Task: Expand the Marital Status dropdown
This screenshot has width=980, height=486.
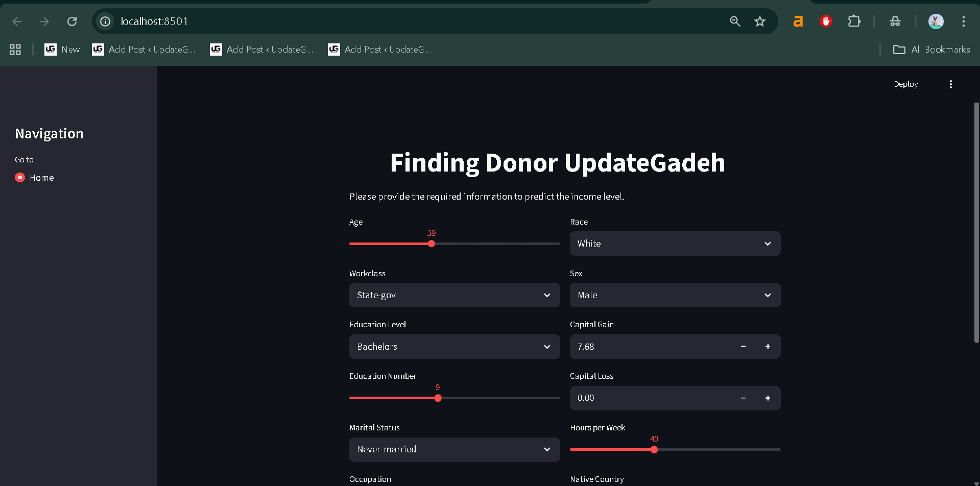Action: tap(454, 449)
